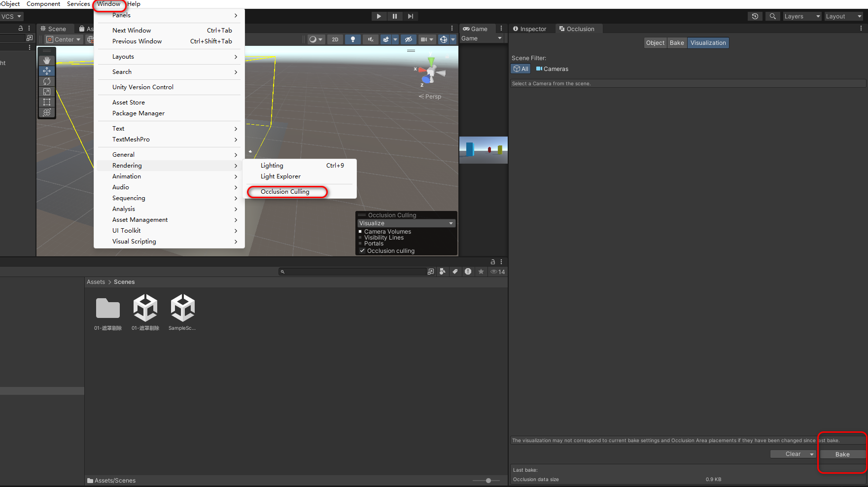Screen dimensions: 868x487
Task: Select Bake mode tab in Occlusion panel
Action: point(677,43)
